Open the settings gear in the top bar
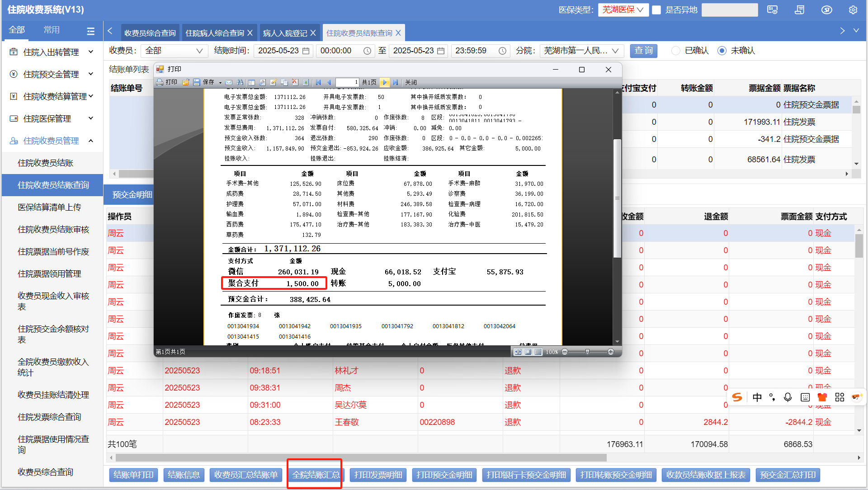 pyautogui.click(x=853, y=10)
